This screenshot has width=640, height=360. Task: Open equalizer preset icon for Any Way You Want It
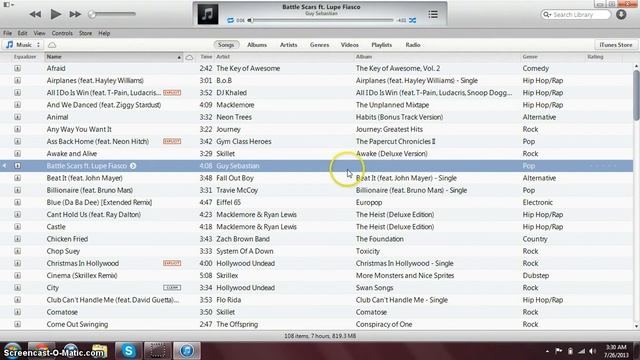click(18, 129)
